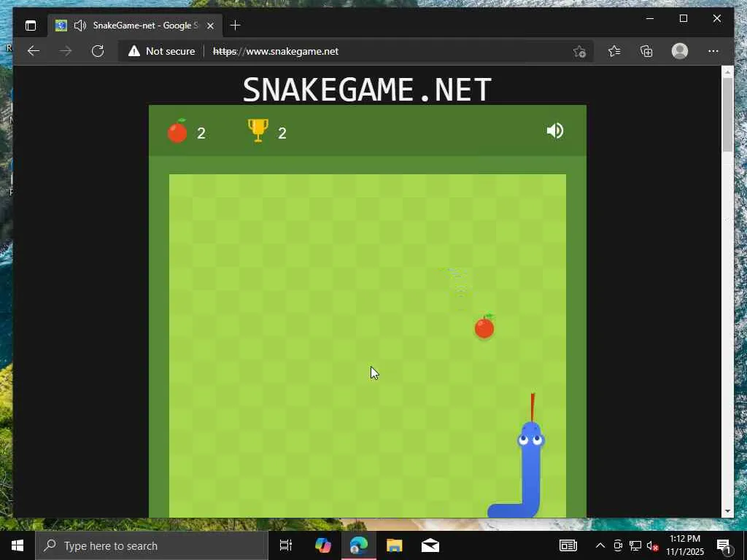Image resolution: width=747 pixels, height=560 pixels.
Task: Open the Favorites list
Action: click(x=614, y=51)
